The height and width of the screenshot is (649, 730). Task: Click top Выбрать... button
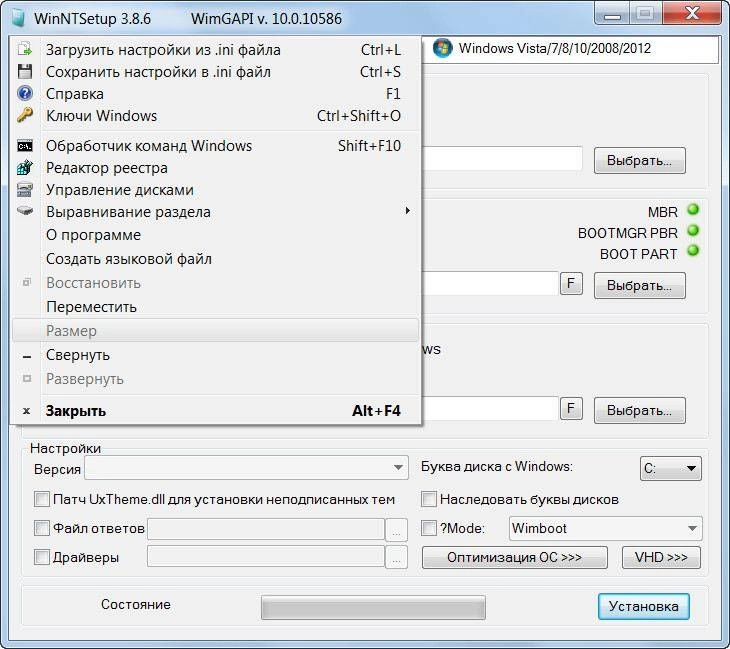click(640, 161)
